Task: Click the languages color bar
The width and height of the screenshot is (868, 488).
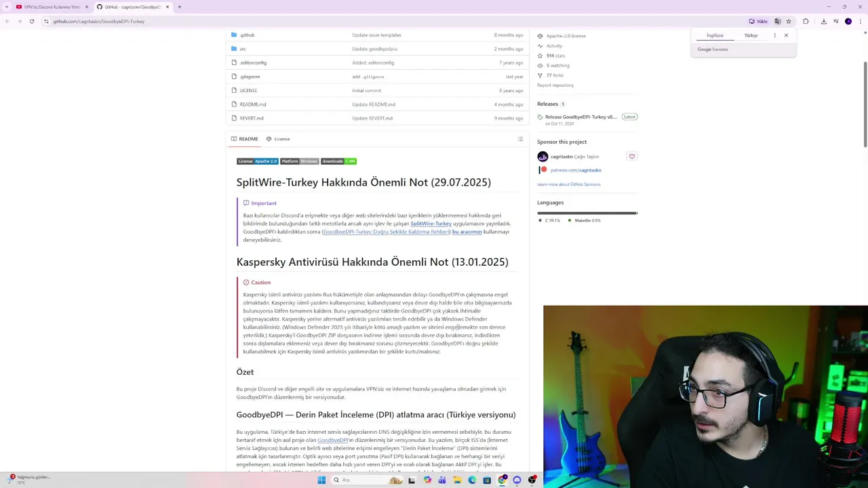Action: pos(587,213)
